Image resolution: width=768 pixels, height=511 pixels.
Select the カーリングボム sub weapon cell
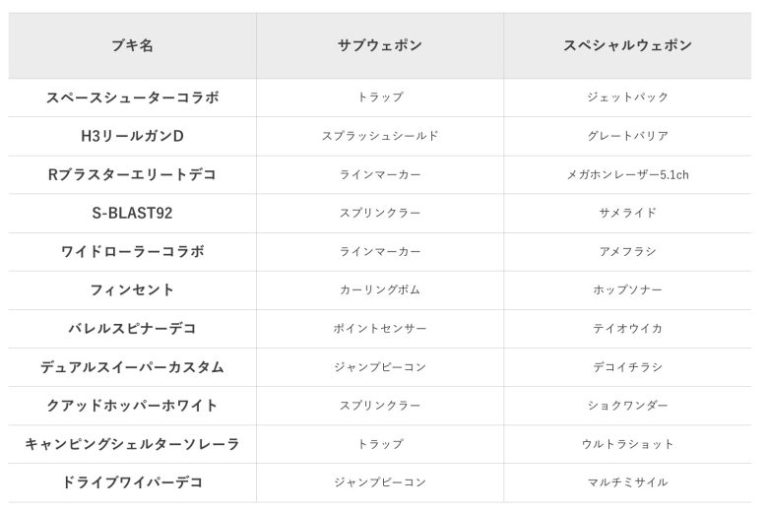coord(380,290)
